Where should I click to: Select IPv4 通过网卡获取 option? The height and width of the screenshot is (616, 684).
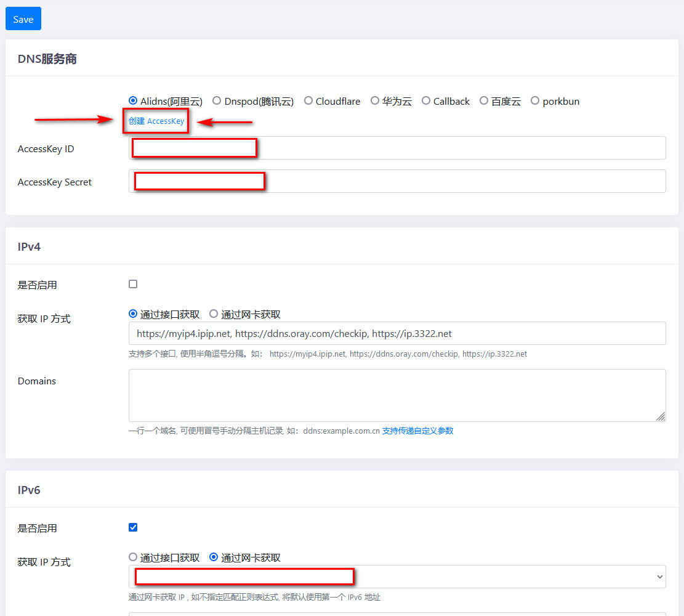click(214, 314)
